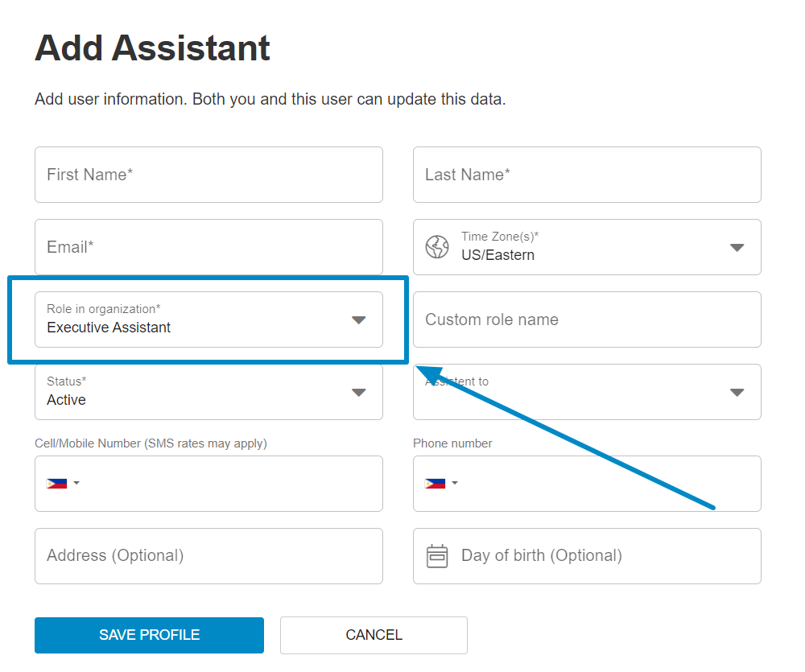Click inside the Cell/Mobile Number input
805x672 pixels.
tap(231, 484)
